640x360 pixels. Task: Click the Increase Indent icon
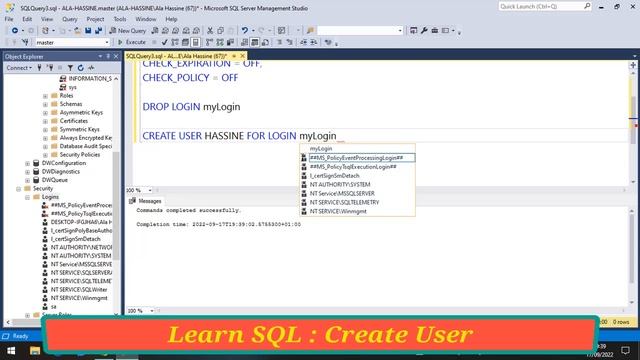coord(313,42)
